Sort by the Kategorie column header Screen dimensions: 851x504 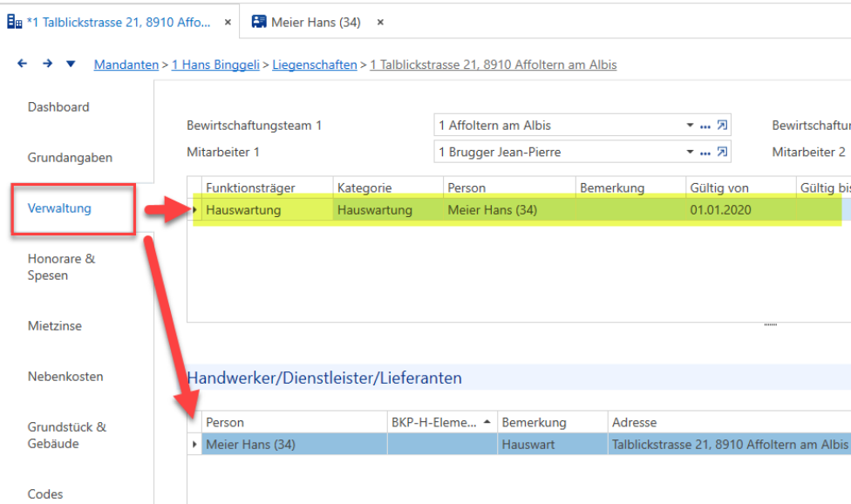(388, 187)
